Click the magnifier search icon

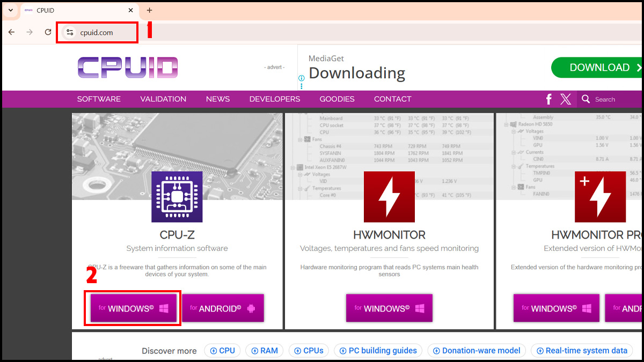[x=586, y=99]
